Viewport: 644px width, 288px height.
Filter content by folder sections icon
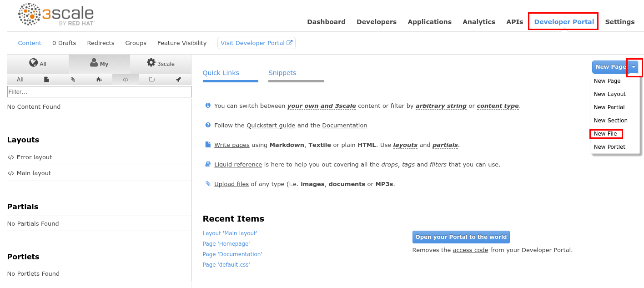click(x=152, y=80)
